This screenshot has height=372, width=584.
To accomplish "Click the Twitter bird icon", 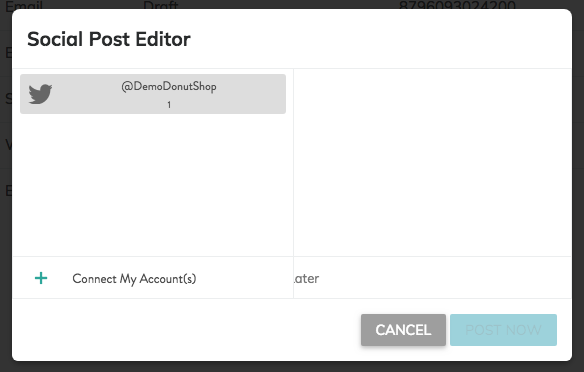I will pyautogui.click(x=40, y=94).
